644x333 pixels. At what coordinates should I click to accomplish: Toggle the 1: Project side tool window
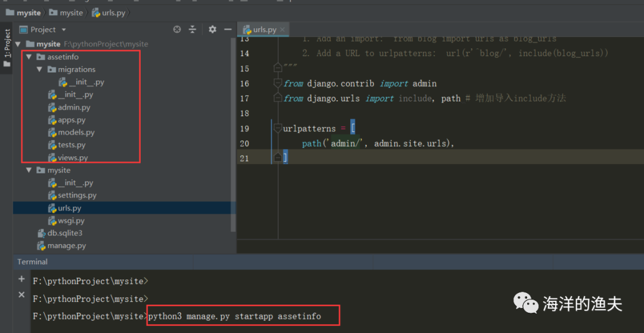7,48
